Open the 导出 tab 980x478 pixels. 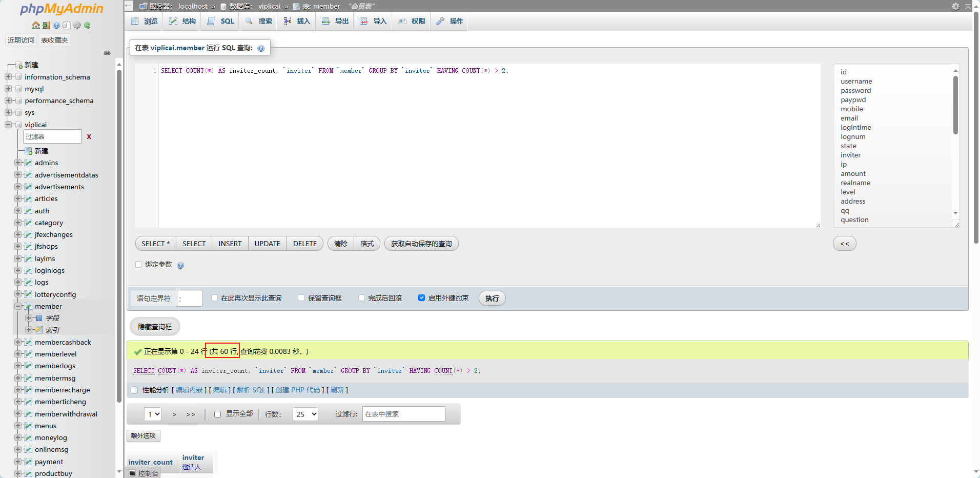pyautogui.click(x=335, y=21)
